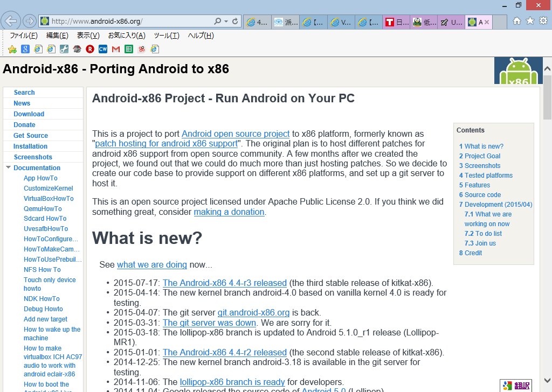Open the Debug Howto page
This screenshot has width=552, height=392.
pyautogui.click(x=43, y=309)
